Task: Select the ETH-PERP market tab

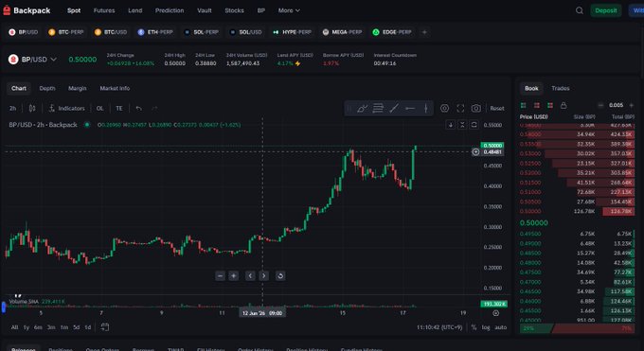Action: point(155,32)
